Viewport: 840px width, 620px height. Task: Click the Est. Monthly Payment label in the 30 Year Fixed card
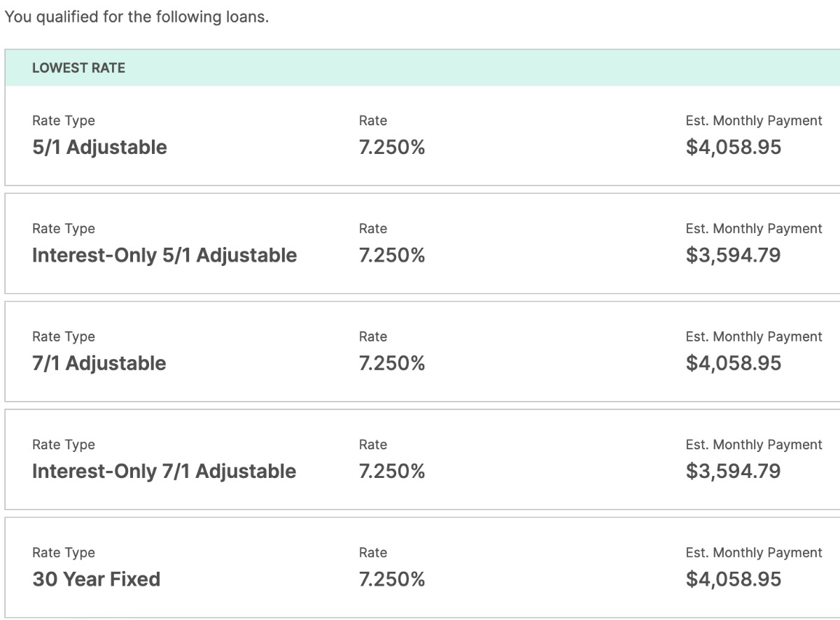click(754, 553)
